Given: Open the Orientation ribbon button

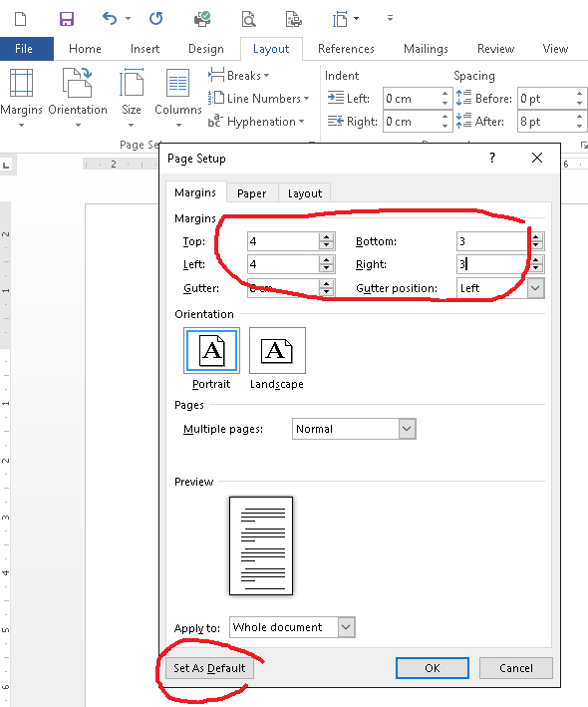Looking at the screenshot, I should (78, 98).
